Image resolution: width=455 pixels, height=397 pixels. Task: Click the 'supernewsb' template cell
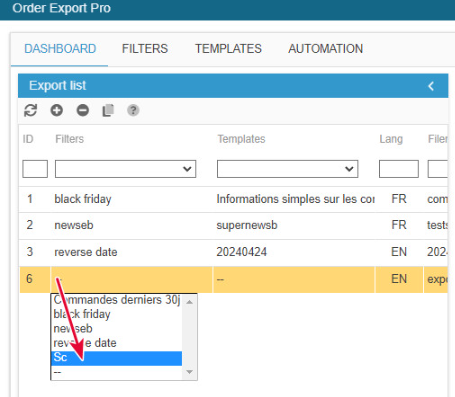[x=294, y=225]
